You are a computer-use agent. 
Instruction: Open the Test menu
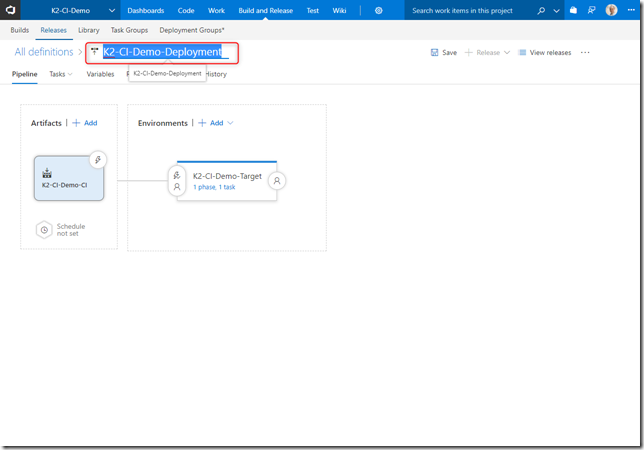tap(312, 10)
